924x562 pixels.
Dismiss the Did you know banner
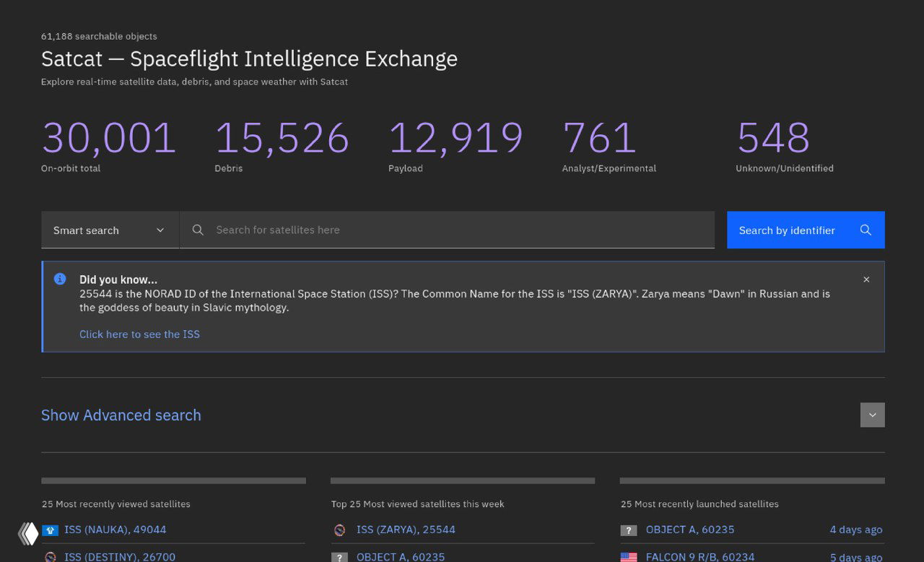pyautogui.click(x=866, y=280)
